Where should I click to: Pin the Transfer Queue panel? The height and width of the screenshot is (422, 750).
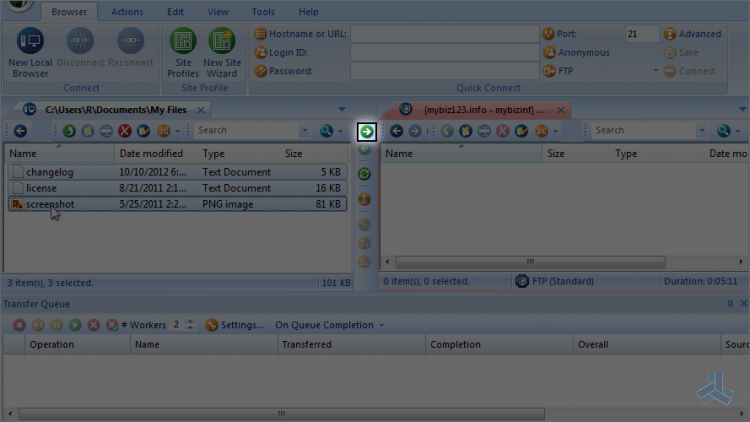tap(730, 303)
